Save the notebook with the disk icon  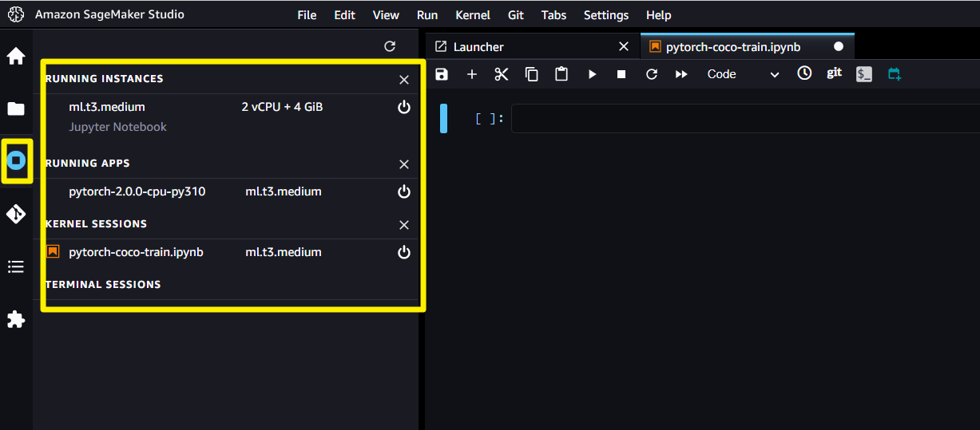pos(442,74)
